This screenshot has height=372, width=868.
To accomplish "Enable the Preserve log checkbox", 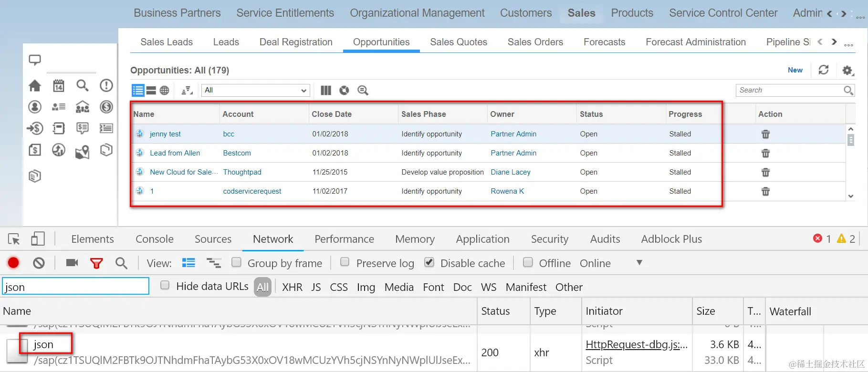I will tap(345, 262).
